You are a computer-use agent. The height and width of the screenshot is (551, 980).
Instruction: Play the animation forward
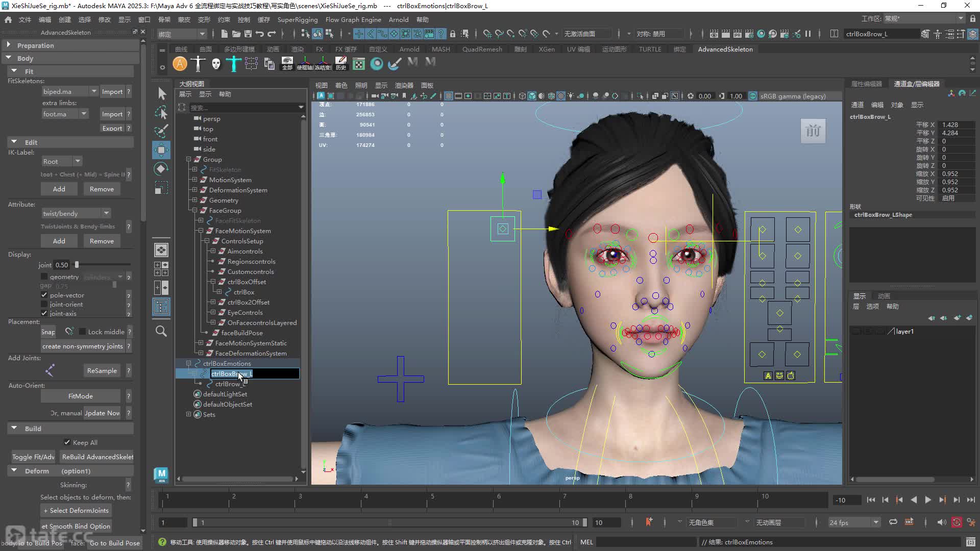pyautogui.click(x=928, y=500)
